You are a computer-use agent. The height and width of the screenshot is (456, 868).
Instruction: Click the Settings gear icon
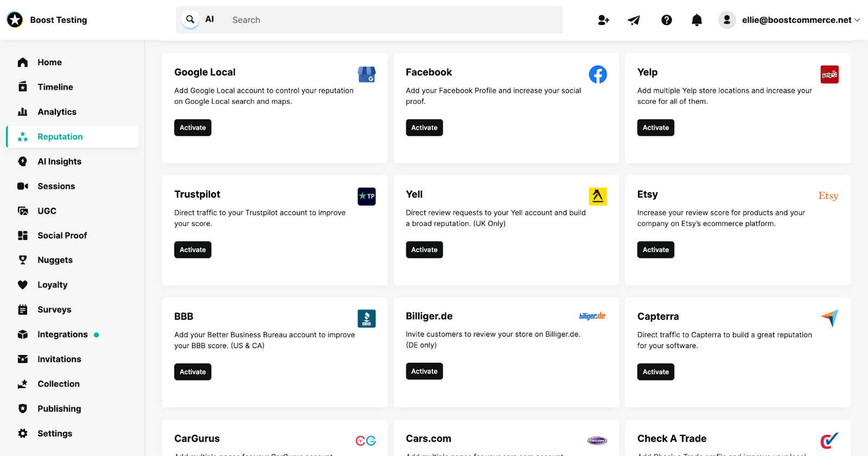coord(23,433)
